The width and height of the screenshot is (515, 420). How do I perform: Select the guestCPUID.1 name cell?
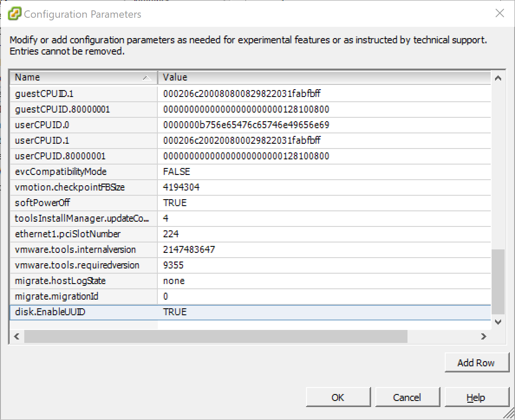click(x=83, y=94)
